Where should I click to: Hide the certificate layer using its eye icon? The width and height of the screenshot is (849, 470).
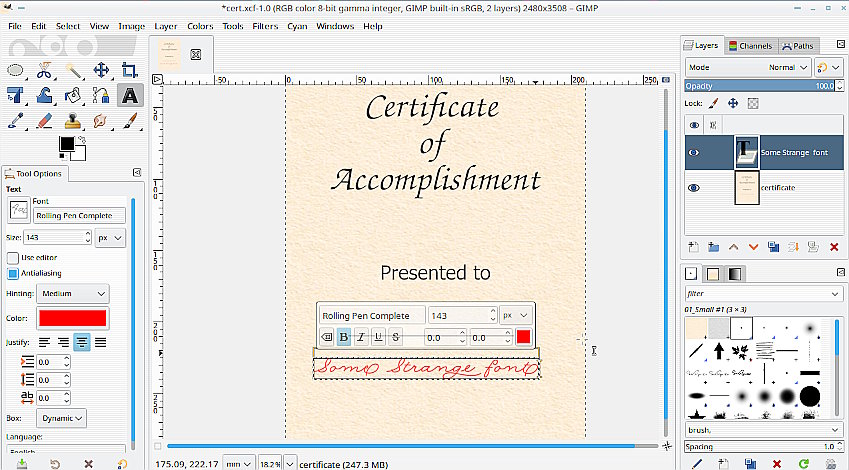point(694,188)
